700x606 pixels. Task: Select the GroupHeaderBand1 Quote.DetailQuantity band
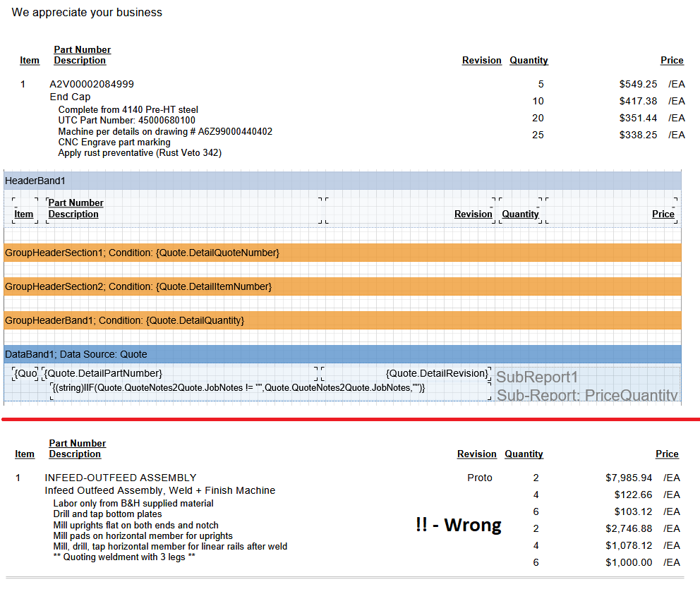[x=342, y=320]
